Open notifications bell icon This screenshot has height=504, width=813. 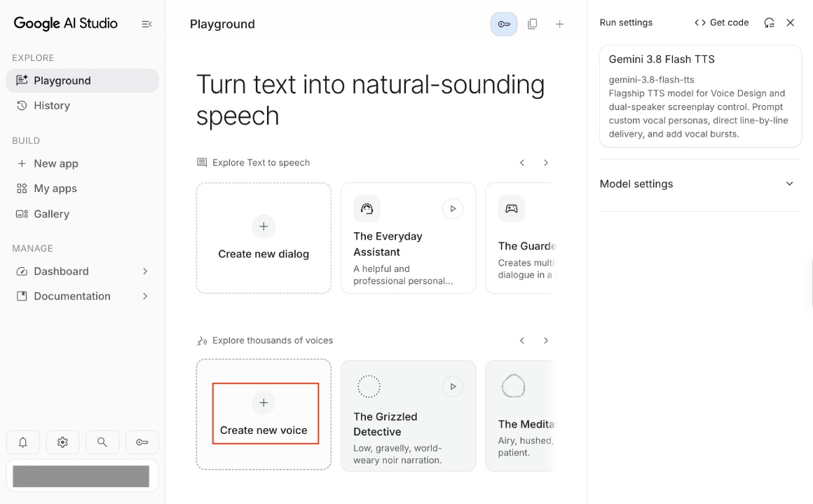click(x=23, y=442)
